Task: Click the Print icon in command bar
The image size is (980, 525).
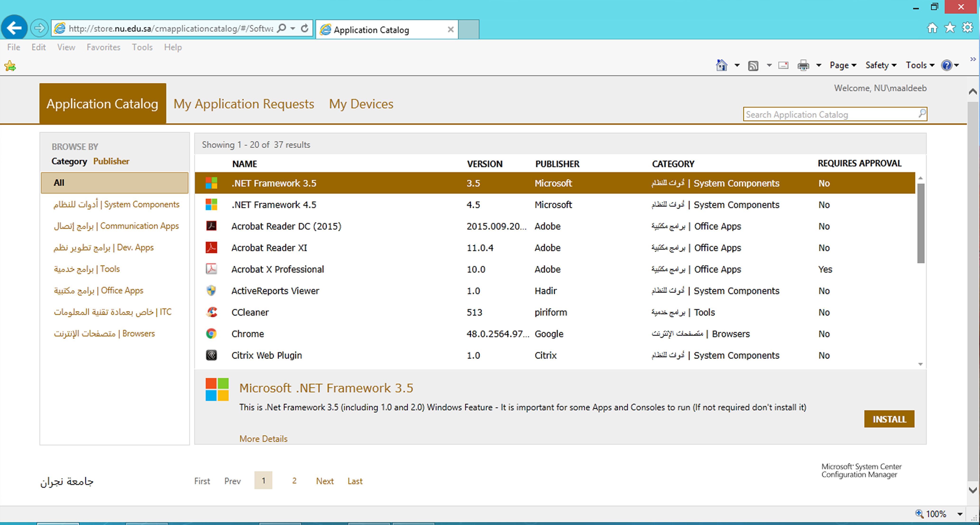Action: [803, 65]
